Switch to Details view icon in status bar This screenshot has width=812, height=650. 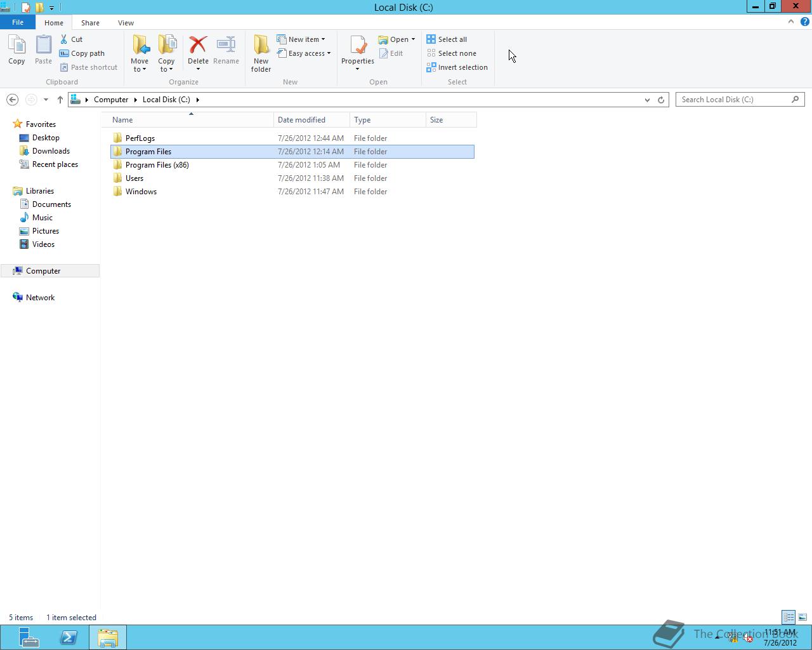(x=789, y=617)
